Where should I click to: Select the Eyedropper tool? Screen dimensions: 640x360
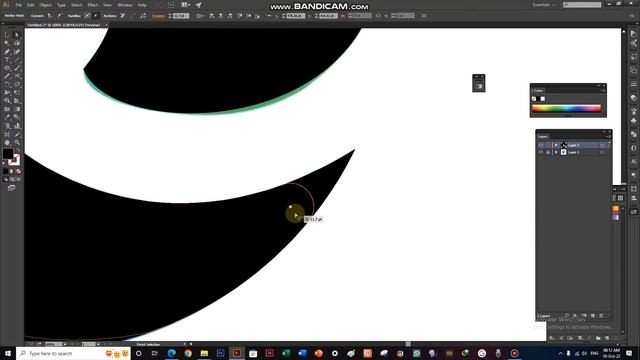click(7, 117)
